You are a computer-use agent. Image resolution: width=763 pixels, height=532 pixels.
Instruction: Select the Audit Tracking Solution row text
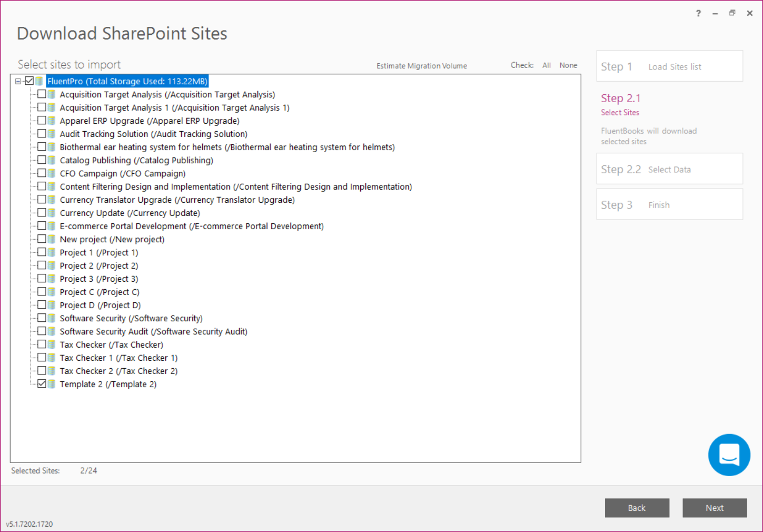coord(154,134)
